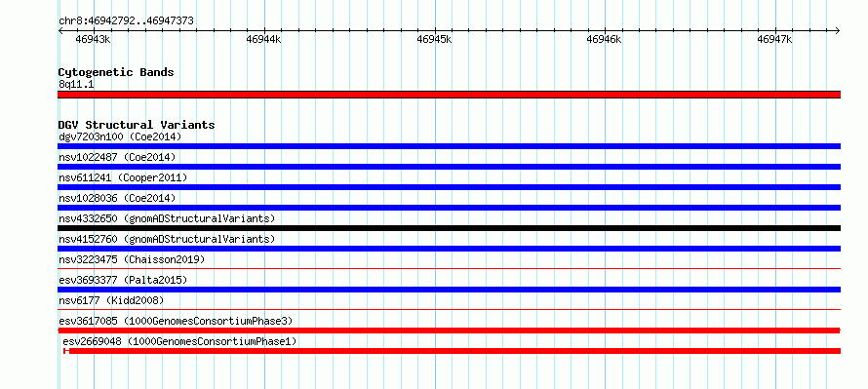
Task: Select the thin red line for nsv6177
Action: [449, 310]
